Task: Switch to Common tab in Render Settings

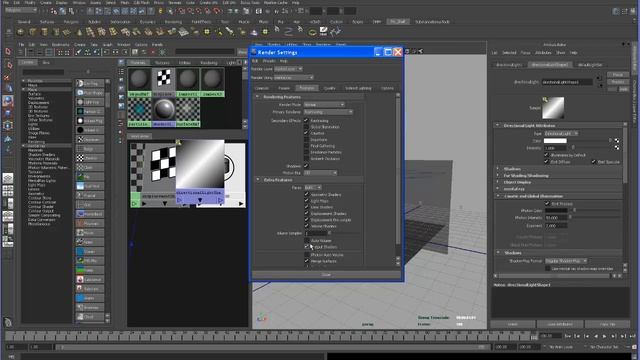Action: (x=262, y=88)
